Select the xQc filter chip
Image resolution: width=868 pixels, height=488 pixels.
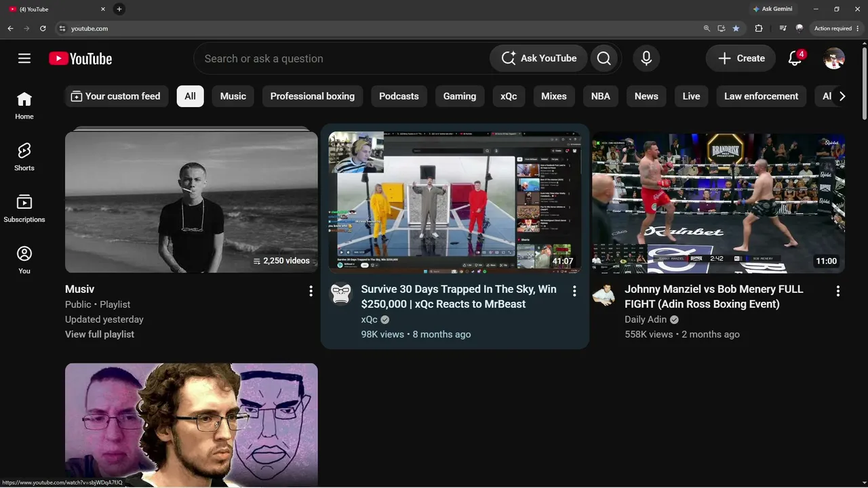509,96
